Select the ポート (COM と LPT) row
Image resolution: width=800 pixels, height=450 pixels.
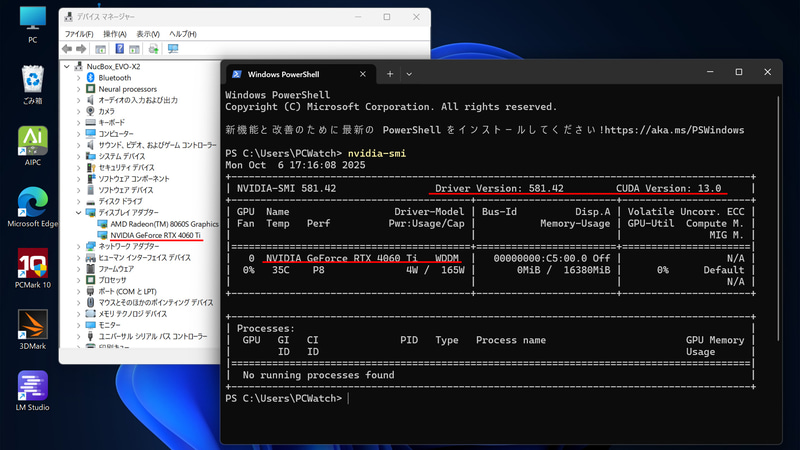127,291
